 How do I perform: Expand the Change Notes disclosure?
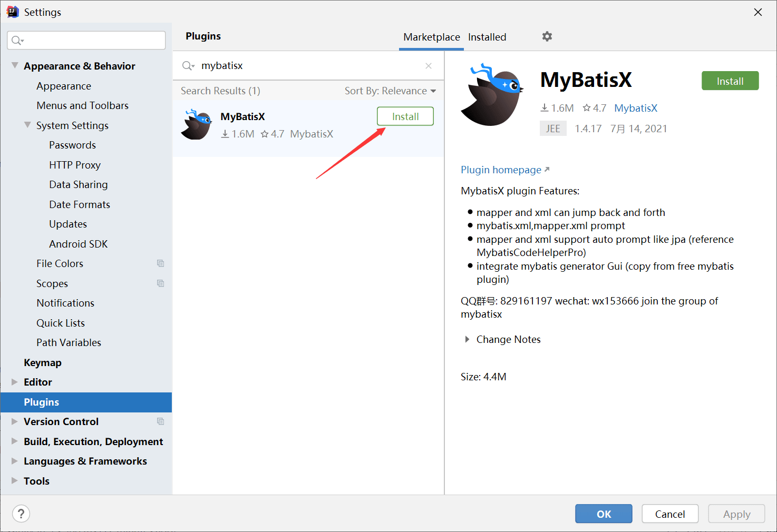click(x=467, y=340)
